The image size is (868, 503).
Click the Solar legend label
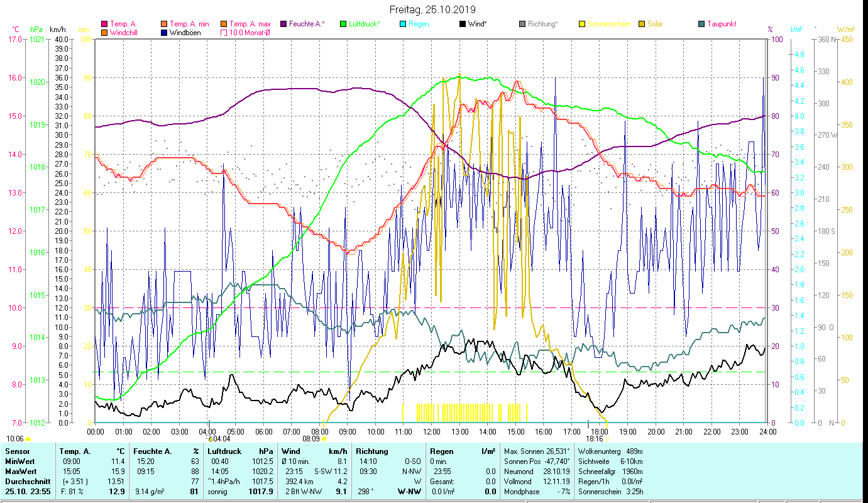655,25
